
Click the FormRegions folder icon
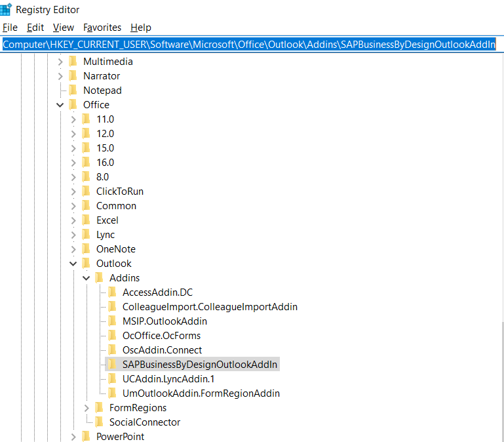(99, 408)
